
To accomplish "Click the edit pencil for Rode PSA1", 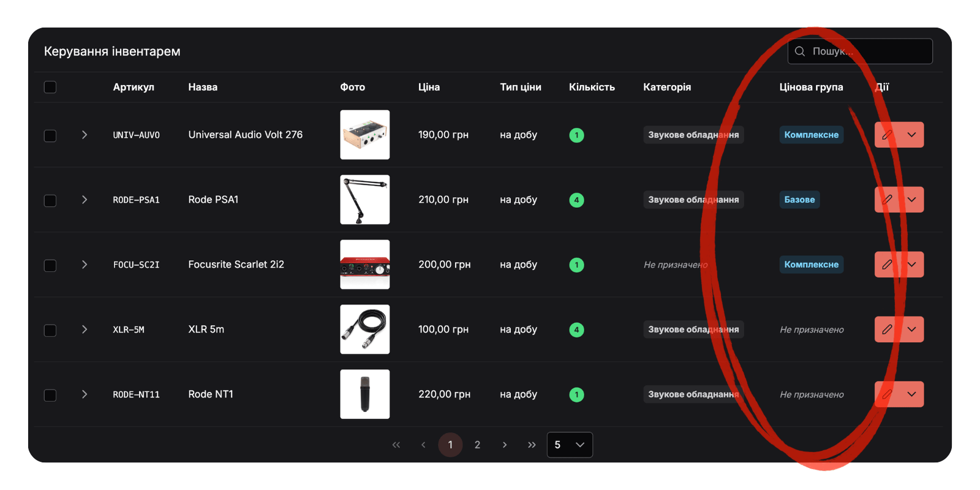I will [x=887, y=200].
